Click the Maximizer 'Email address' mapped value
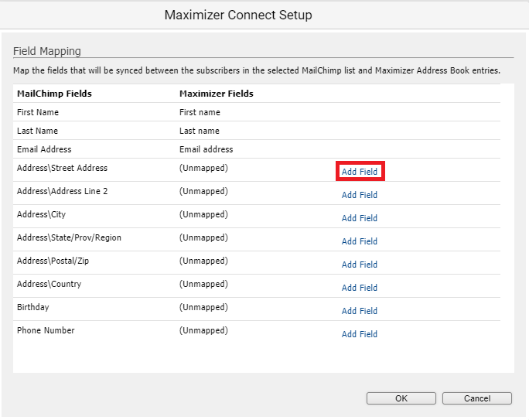Screen dimensions: 529x420 [206, 149]
